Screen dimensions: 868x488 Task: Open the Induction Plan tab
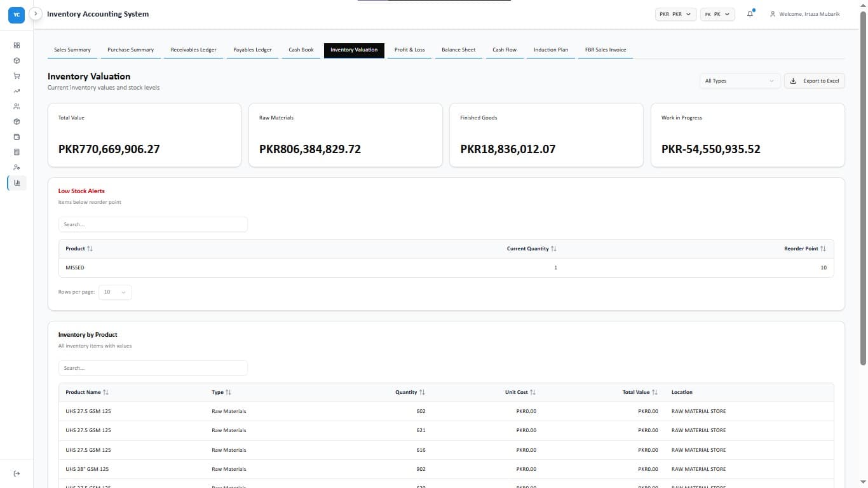(x=551, y=50)
